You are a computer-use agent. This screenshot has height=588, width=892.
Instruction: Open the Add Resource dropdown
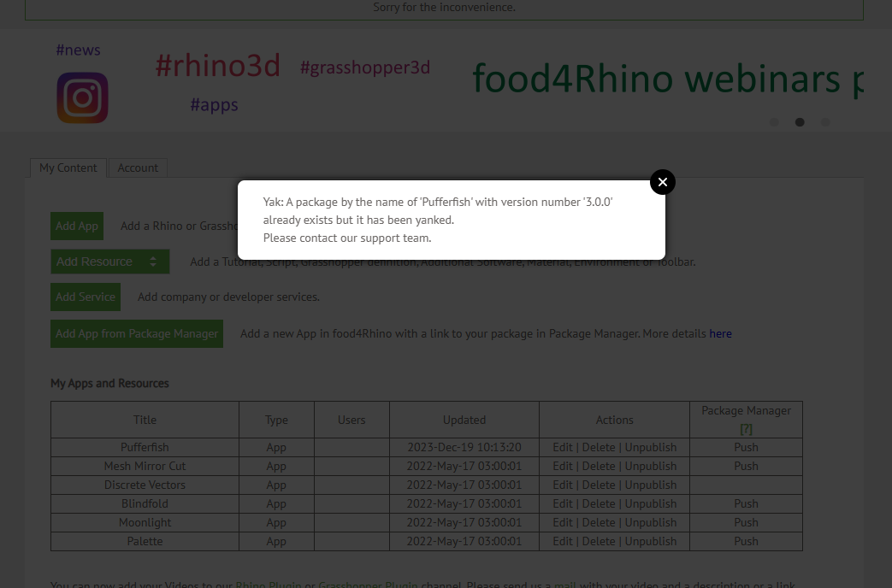click(109, 262)
